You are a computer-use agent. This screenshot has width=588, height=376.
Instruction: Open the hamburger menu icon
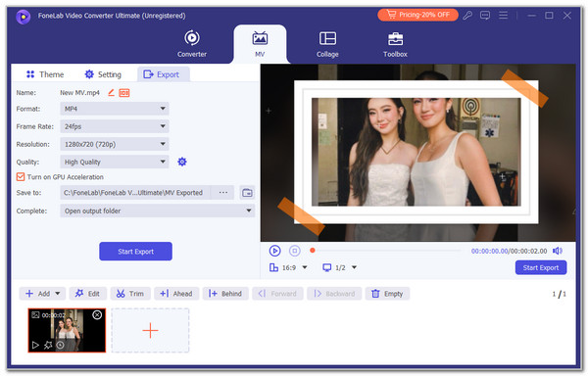point(503,16)
